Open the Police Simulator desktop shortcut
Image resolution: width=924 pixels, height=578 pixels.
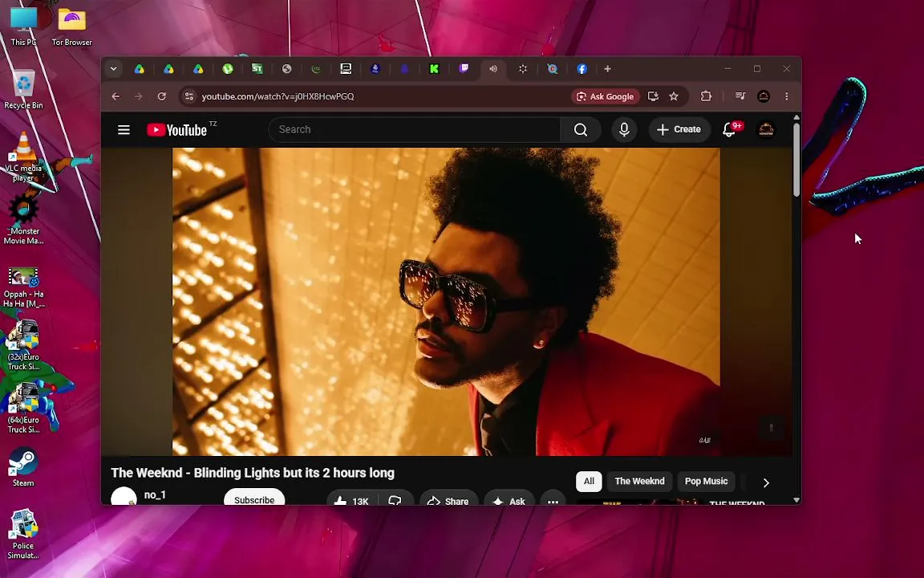click(x=23, y=534)
